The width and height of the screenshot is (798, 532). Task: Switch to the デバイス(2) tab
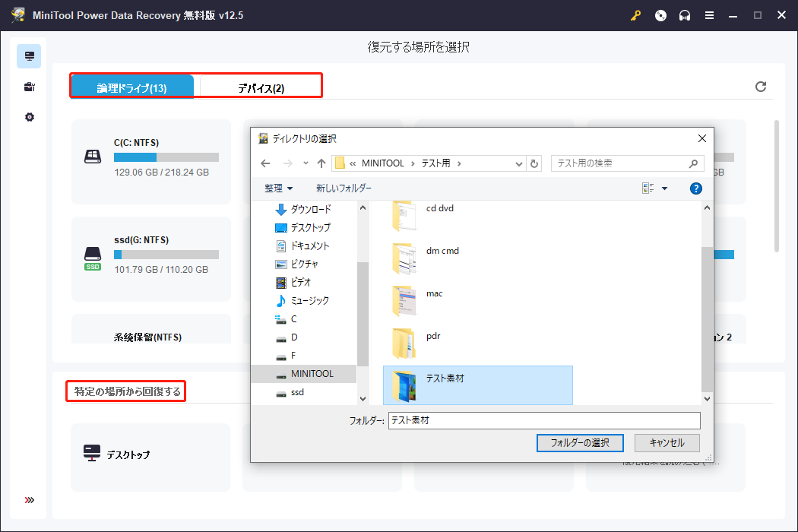(x=261, y=87)
